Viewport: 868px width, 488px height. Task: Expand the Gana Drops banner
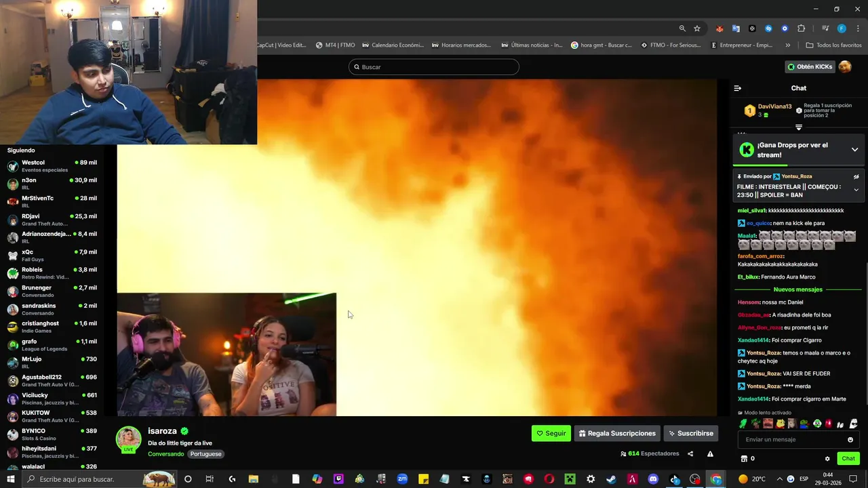pyautogui.click(x=854, y=150)
